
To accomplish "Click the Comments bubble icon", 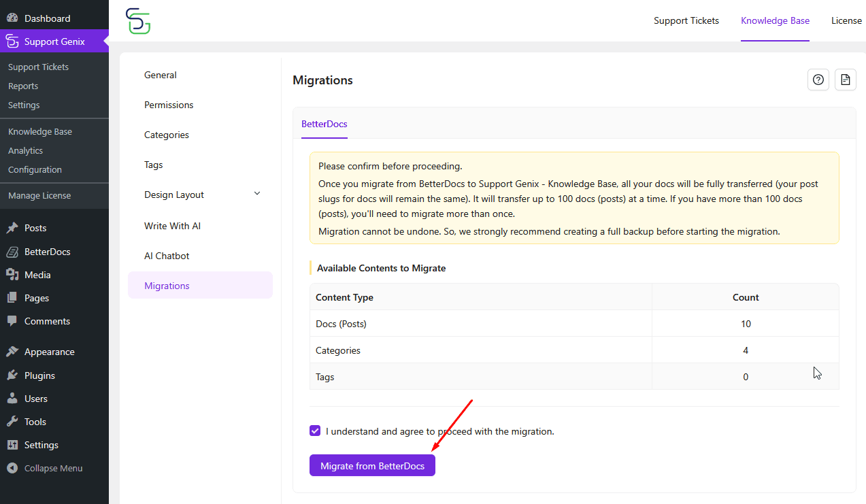I will 12,321.
